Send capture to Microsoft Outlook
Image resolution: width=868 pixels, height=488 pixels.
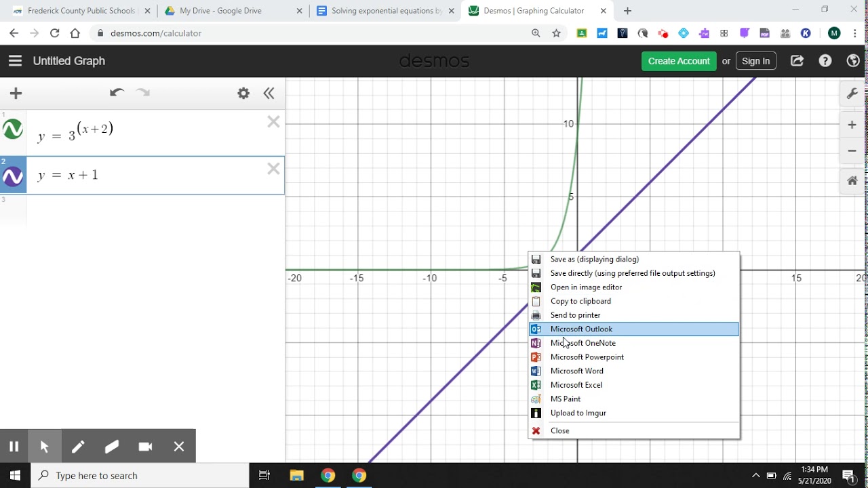tap(634, 329)
